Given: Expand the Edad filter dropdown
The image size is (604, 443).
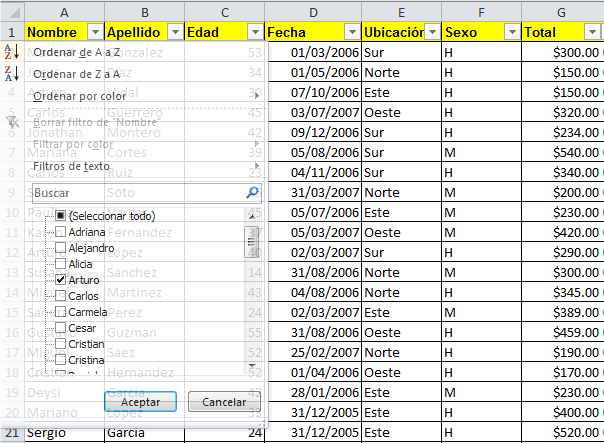Looking at the screenshot, I should [252, 32].
